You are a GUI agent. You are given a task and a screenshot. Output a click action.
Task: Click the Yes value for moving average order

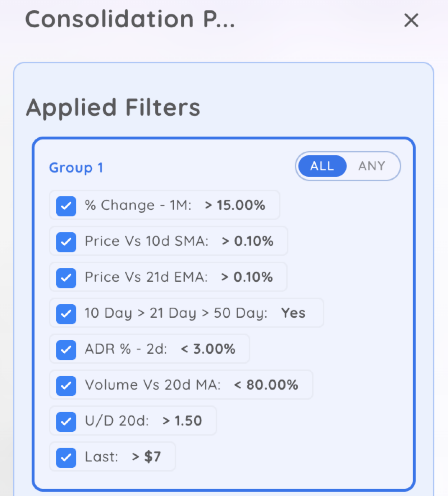click(x=293, y=313)
